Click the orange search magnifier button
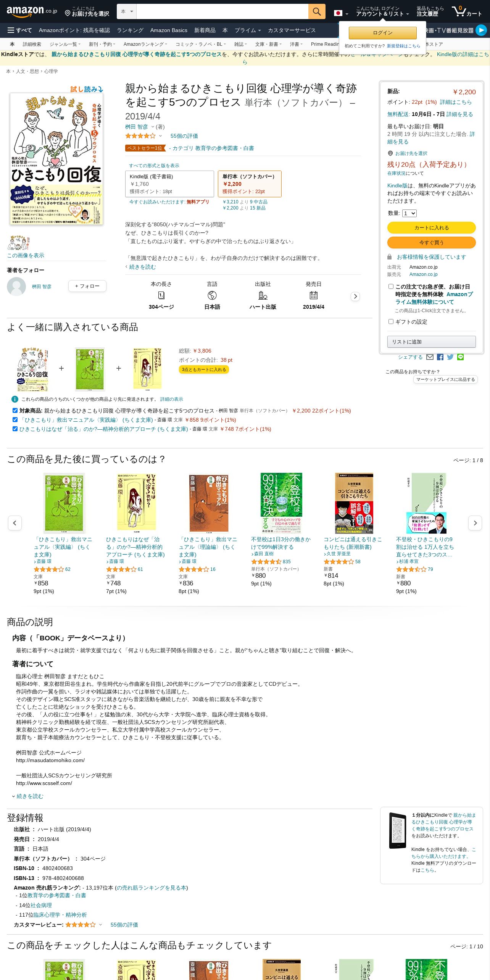Image resolution: width=490 pixels, height=980 pixels. coord(317,11)
